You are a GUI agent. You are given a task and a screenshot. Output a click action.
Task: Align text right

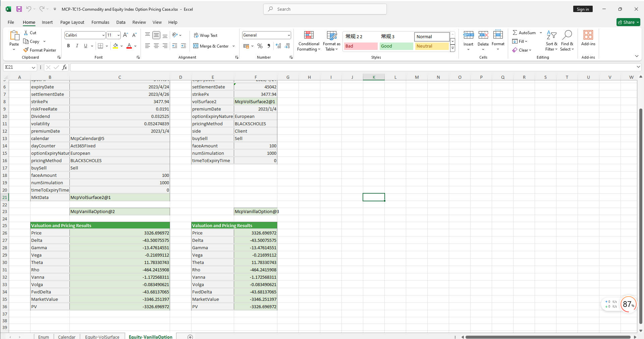[165, 46]
